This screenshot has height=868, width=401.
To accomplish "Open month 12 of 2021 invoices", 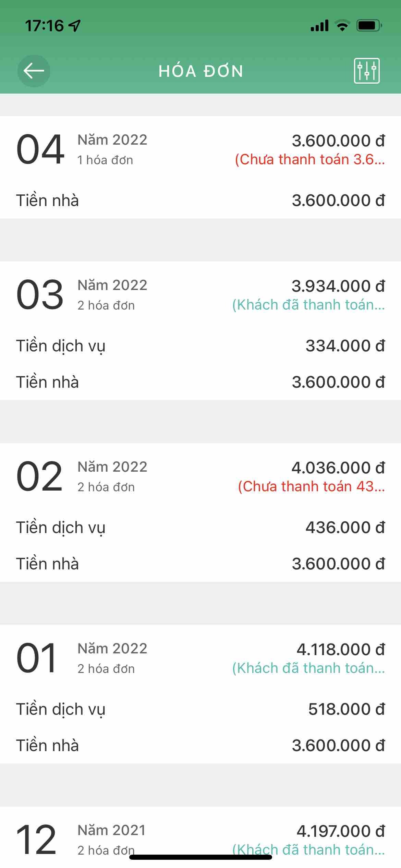I will [37, 839].
